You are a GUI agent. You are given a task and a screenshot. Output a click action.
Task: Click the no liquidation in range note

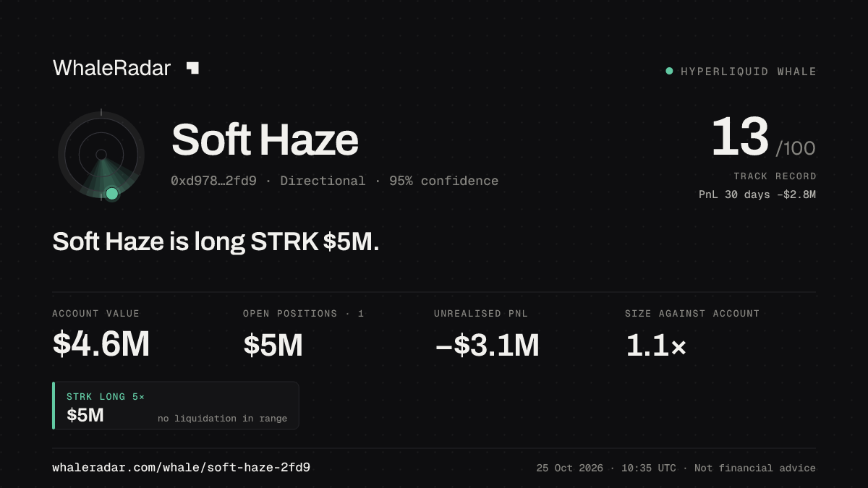(x=222, y=419)
